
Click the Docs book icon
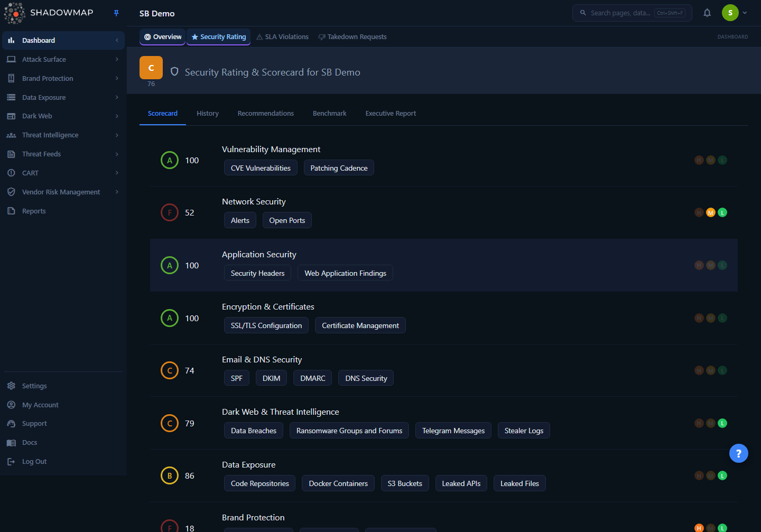point(11,443)
